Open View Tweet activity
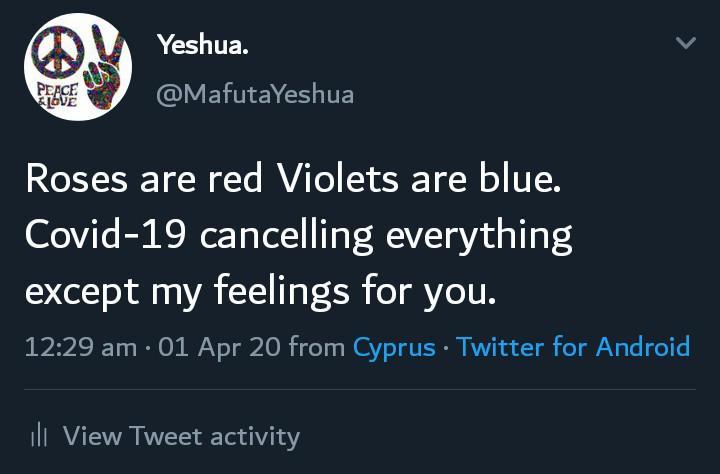Screen dimensions: 720x474 (x=180, y=436)
